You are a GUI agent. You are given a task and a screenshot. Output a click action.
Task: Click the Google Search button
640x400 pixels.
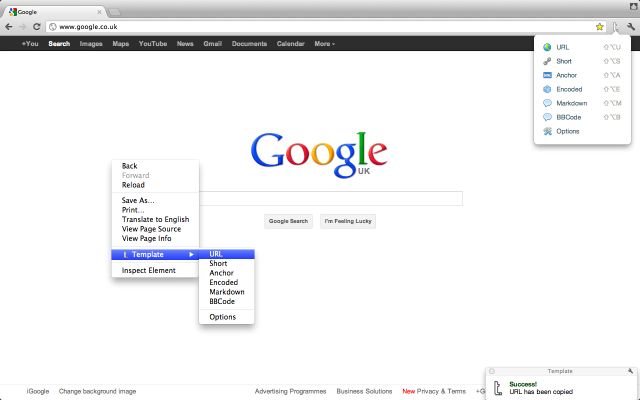[x=288, y=221]
